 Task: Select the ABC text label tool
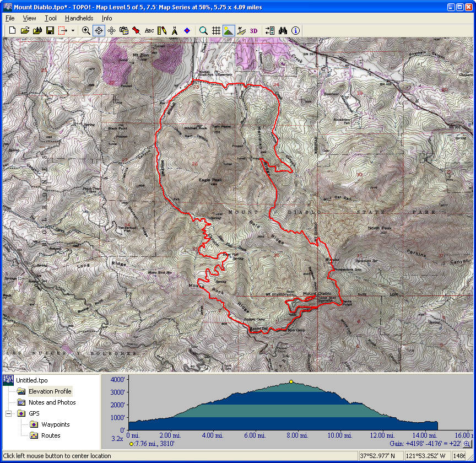click(x=149, y=31)
